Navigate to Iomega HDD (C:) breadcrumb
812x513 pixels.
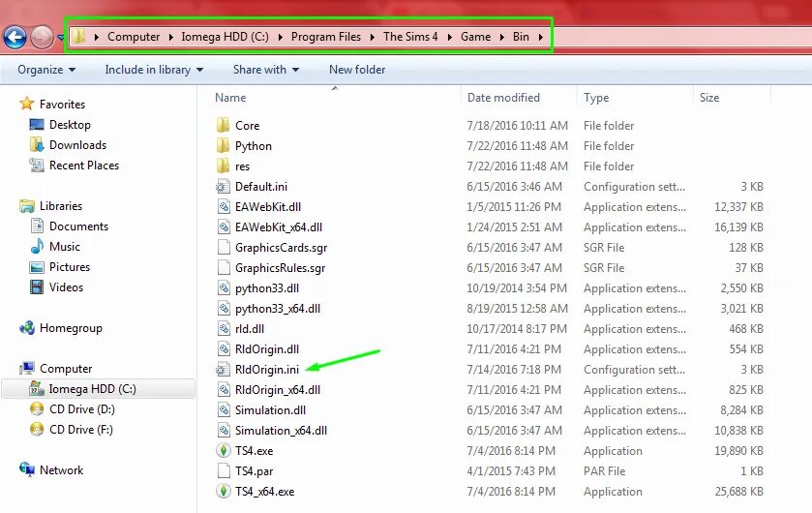click(225, 37)
